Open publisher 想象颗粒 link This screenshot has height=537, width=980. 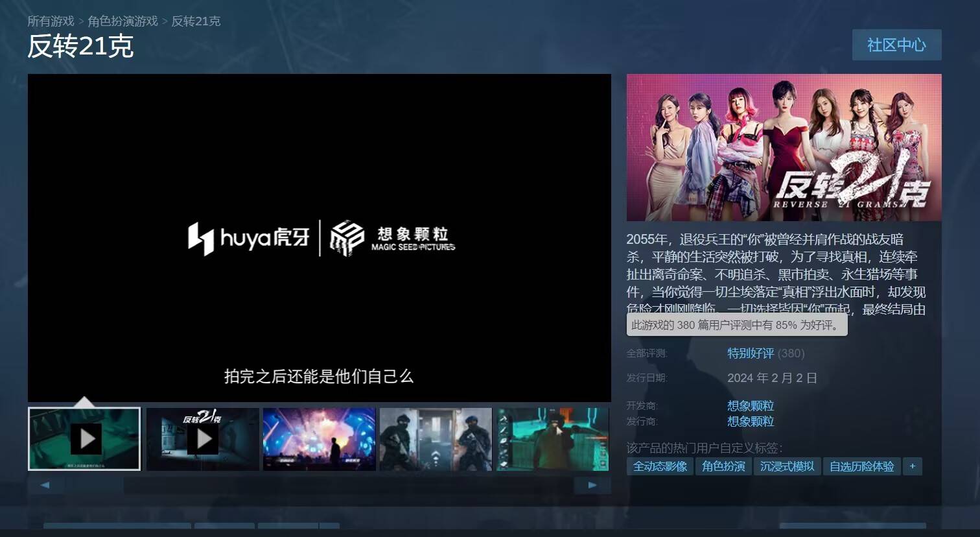pos(751,422)
